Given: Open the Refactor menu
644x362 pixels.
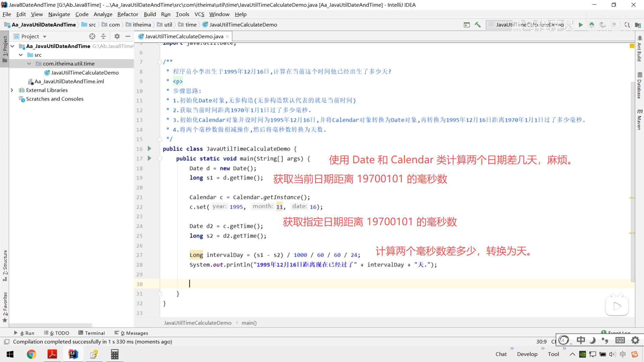Looking at the screenshot, I should 127,14.
